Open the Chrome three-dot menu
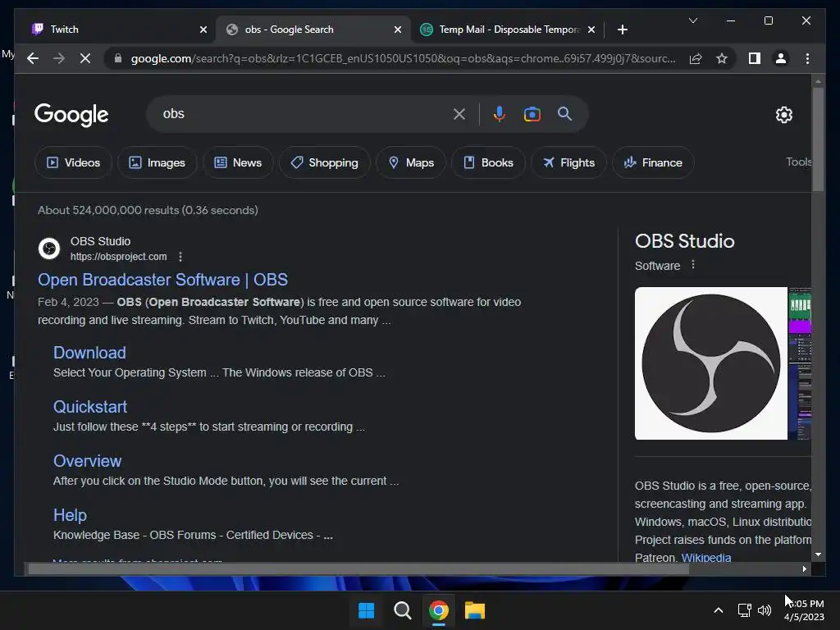This screenshot has height=630, width=840. (x=807, y=58)
